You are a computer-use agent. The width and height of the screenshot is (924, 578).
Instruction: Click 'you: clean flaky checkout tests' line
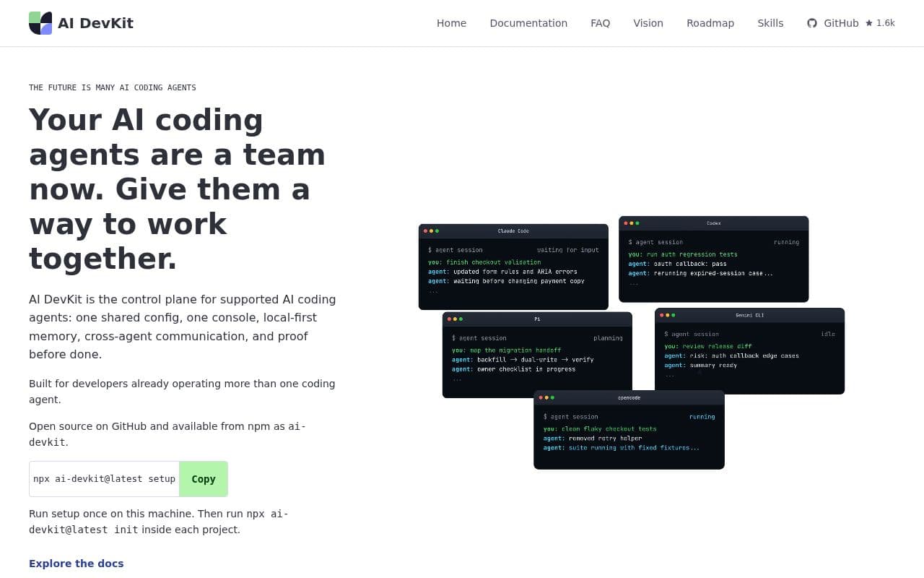600,429
